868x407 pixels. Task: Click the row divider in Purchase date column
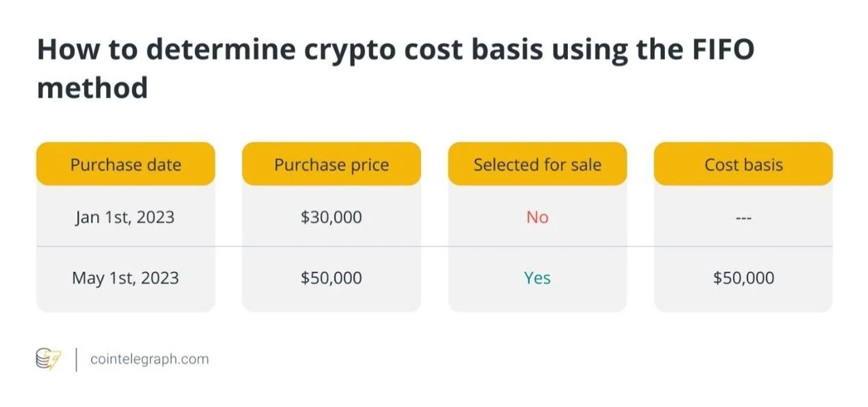(x=125, y=247)
